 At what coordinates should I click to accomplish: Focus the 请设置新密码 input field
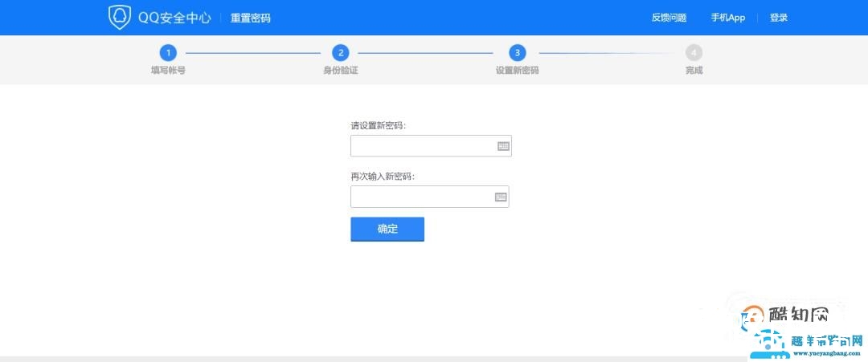click(431, 146)
